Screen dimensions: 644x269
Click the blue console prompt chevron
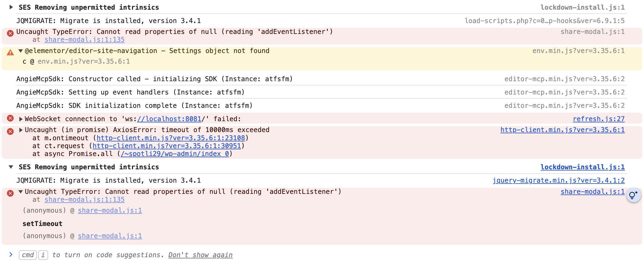tap(11, 255)
